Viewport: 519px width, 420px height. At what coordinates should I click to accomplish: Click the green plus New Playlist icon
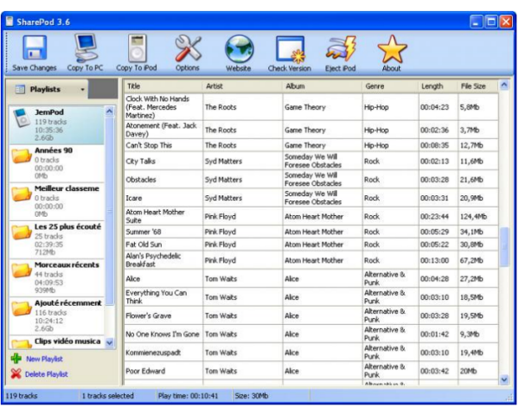coord(16,359)
